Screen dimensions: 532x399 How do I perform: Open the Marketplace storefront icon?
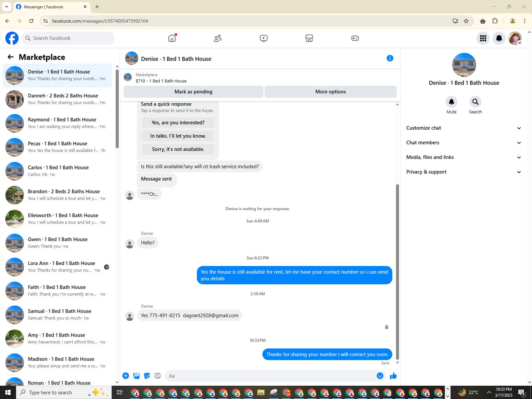click(309, 38)
